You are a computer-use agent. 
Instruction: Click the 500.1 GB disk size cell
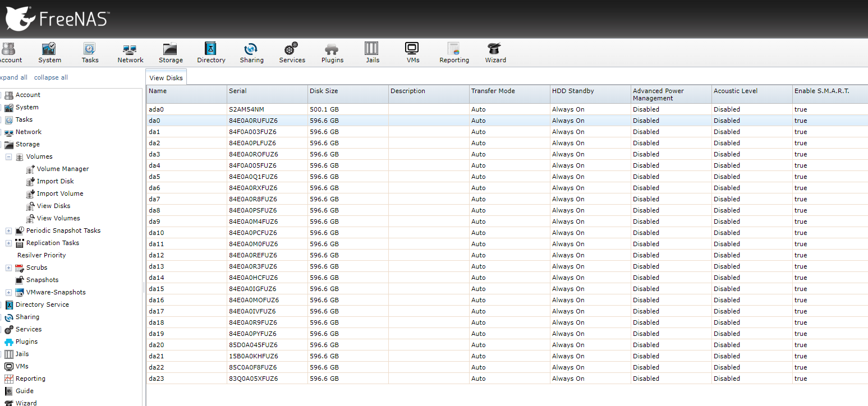click(x=348, y=109)
